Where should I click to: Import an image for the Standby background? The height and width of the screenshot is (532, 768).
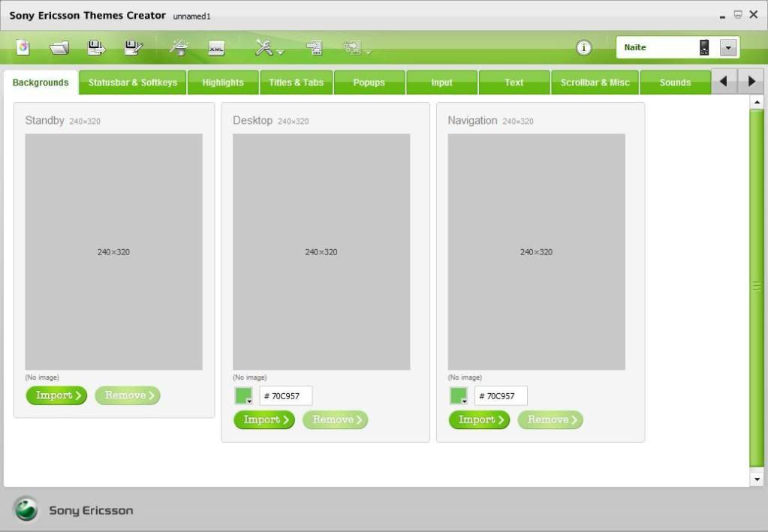coord(56,395)
